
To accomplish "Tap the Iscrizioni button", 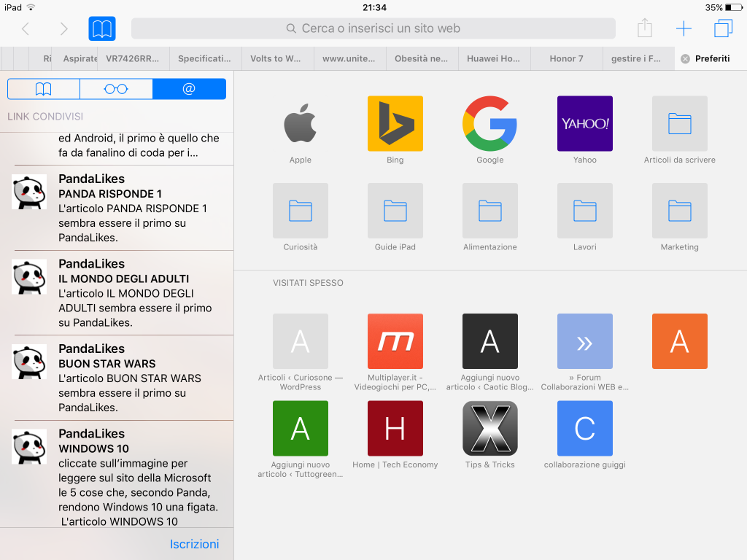I will [194, 544].
